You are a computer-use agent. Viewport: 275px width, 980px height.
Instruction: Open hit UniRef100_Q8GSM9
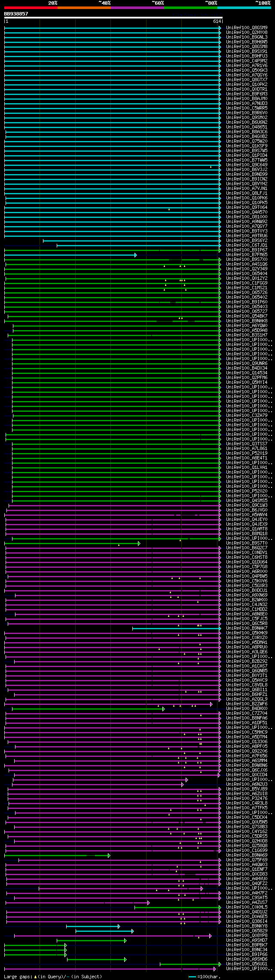pos(247,28)
